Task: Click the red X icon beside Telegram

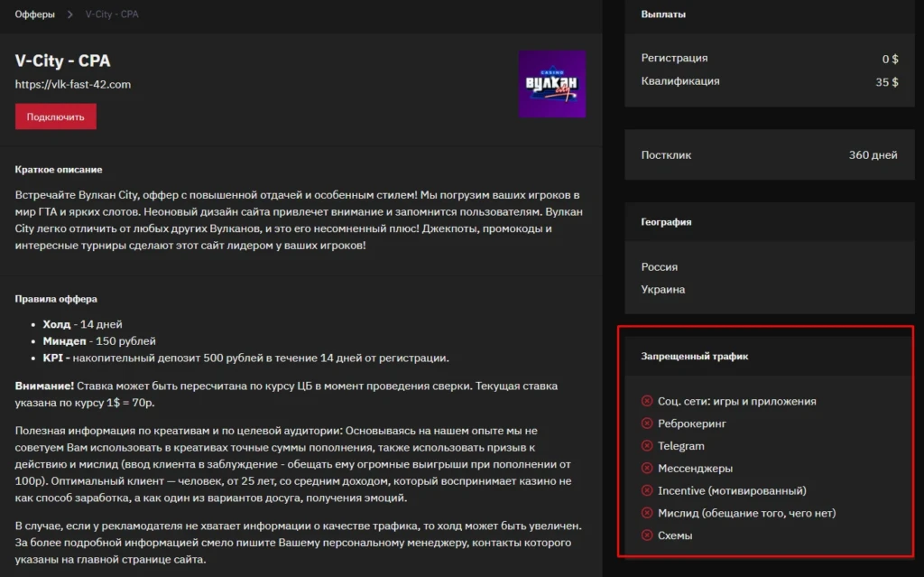Action: point(647,446)
